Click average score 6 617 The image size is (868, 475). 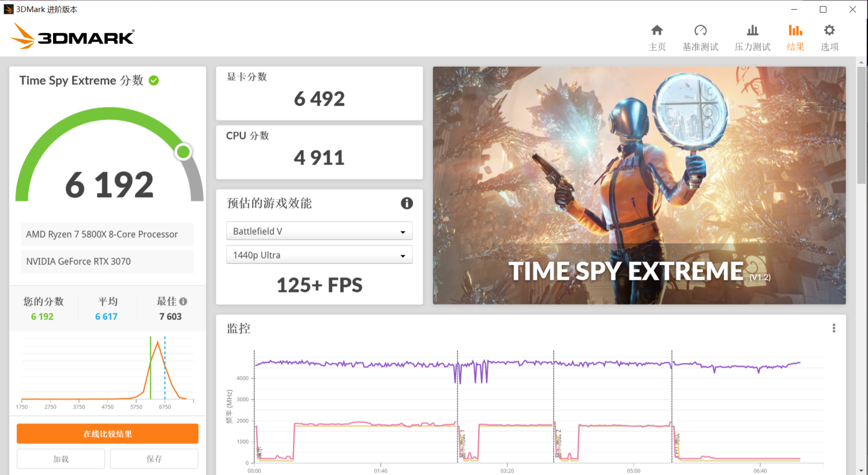click(106, 316)
